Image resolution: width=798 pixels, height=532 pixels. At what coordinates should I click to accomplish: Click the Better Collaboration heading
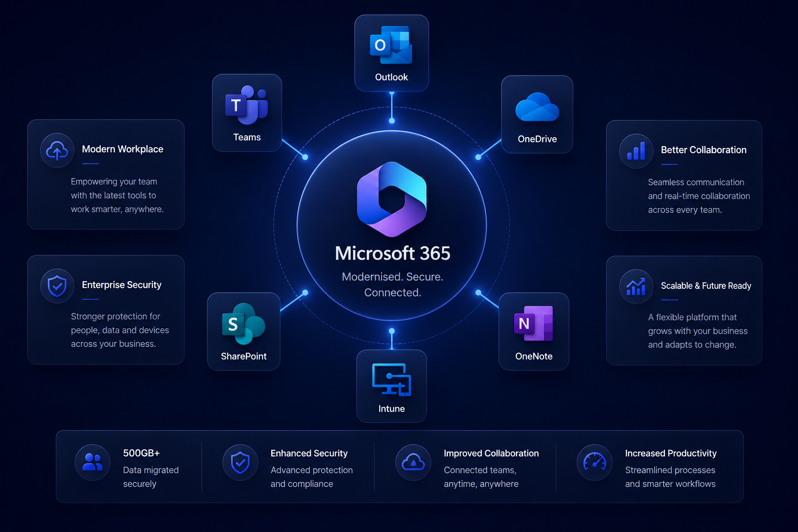pos(703,150)
